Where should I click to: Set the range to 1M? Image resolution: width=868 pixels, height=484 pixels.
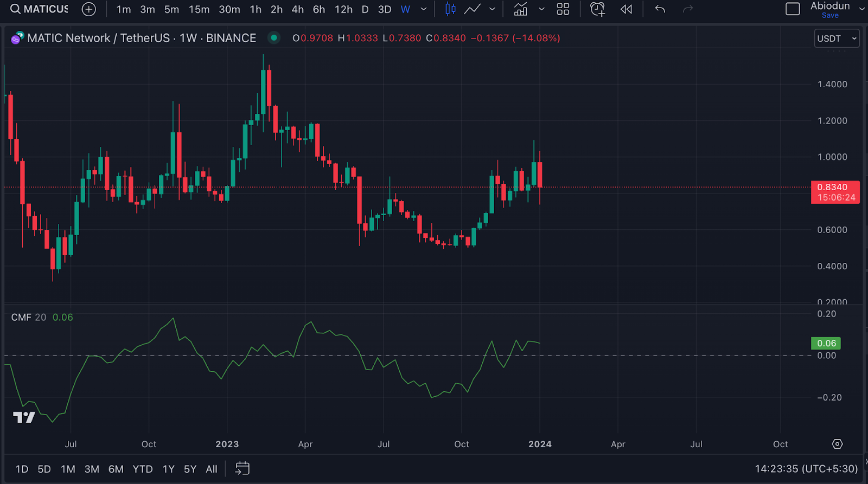(68, 469)
